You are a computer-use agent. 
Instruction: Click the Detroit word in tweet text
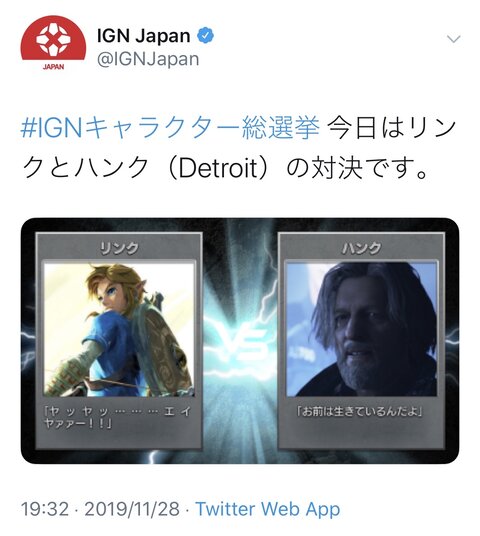[x=218, y=169]
